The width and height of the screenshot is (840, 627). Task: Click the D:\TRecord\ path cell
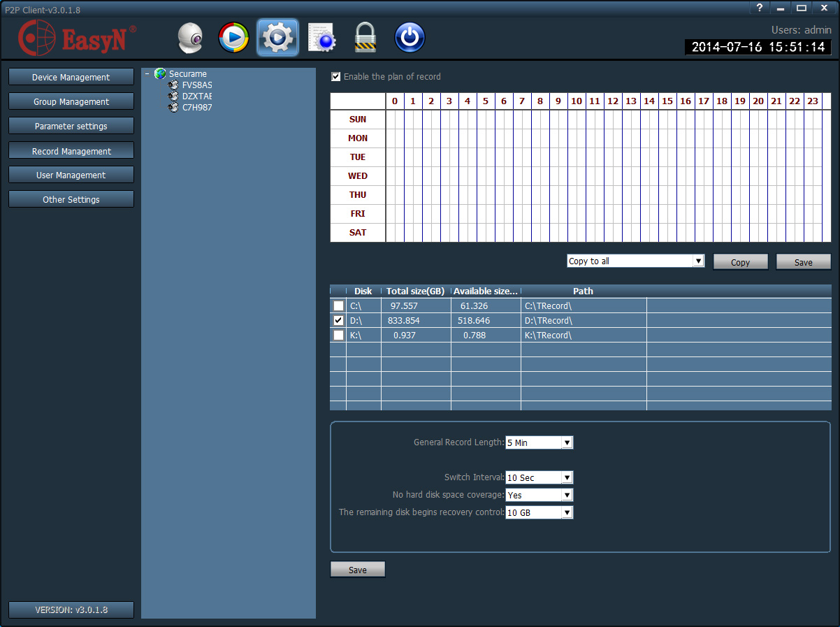click(584, 321)
